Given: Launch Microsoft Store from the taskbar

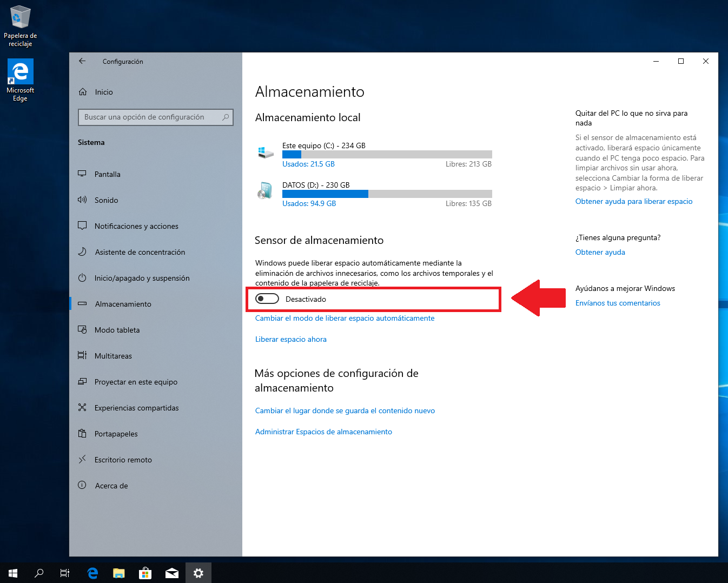Looking at the screenshot, I should [145, 573].
